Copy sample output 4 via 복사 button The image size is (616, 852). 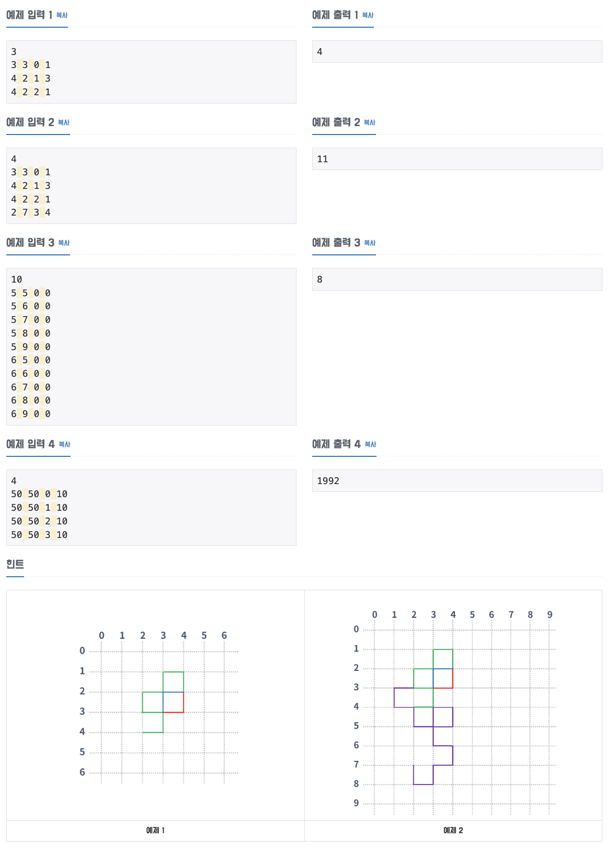click(x=370, y=444)
